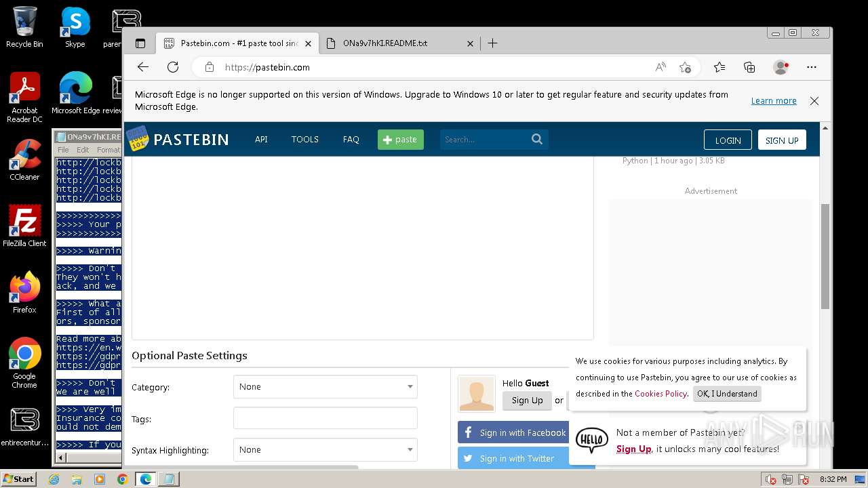Click the guest avatar image
The height and width of the screenshot is (488, 868).
click(x=477, y=394)
